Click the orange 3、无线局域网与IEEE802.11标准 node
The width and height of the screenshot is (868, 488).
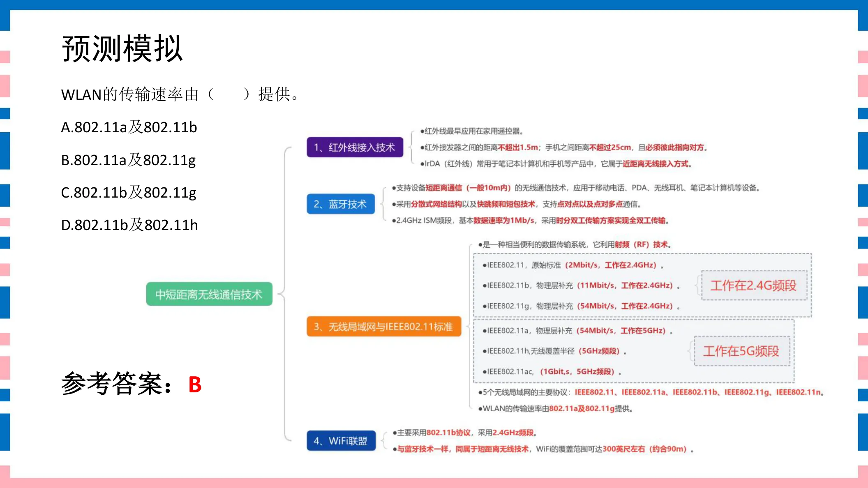(384, 327)
